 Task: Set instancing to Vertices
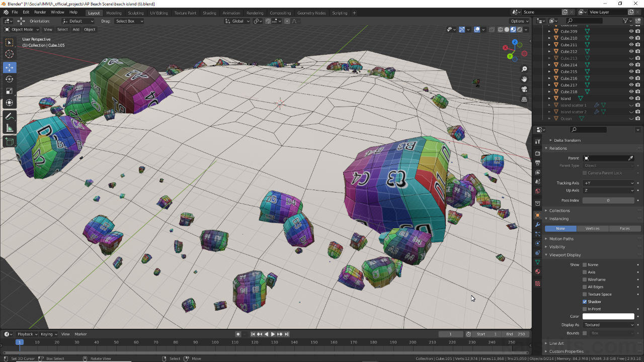[x=592, y=228]
